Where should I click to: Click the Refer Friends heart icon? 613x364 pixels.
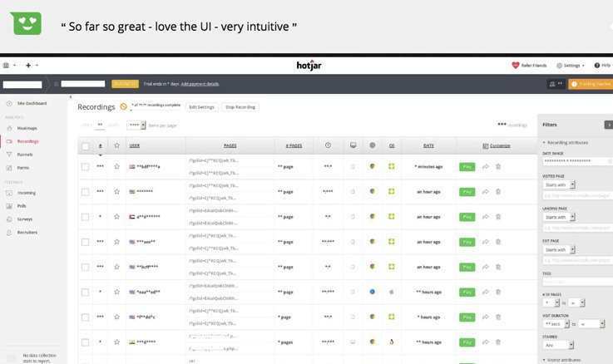pos(515,65)
